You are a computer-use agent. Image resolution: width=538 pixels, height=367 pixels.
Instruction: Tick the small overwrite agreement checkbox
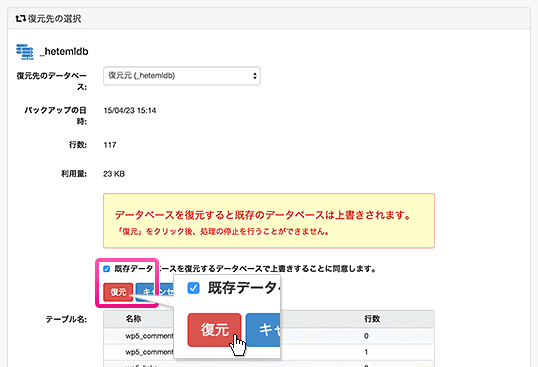point(106,269)
